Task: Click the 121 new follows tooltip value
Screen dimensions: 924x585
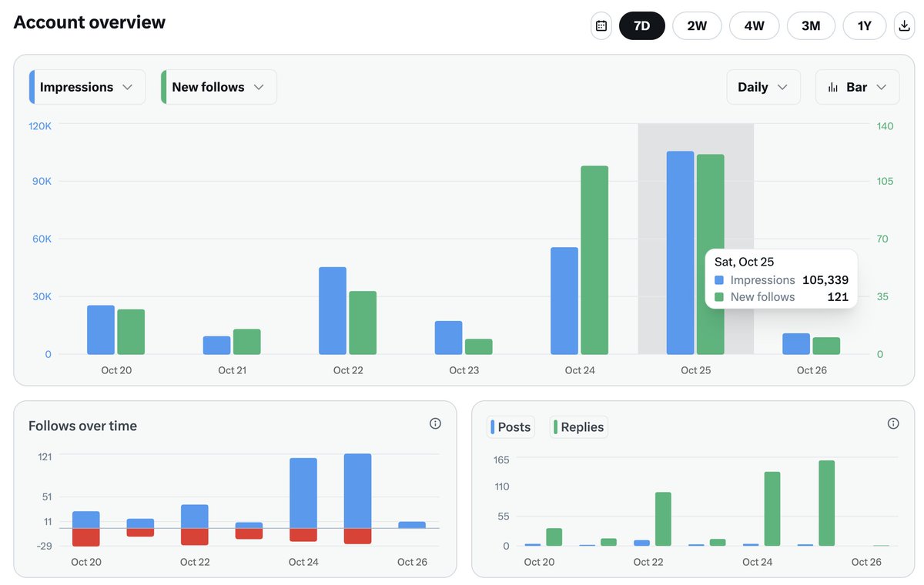Action: click(838, 297)
